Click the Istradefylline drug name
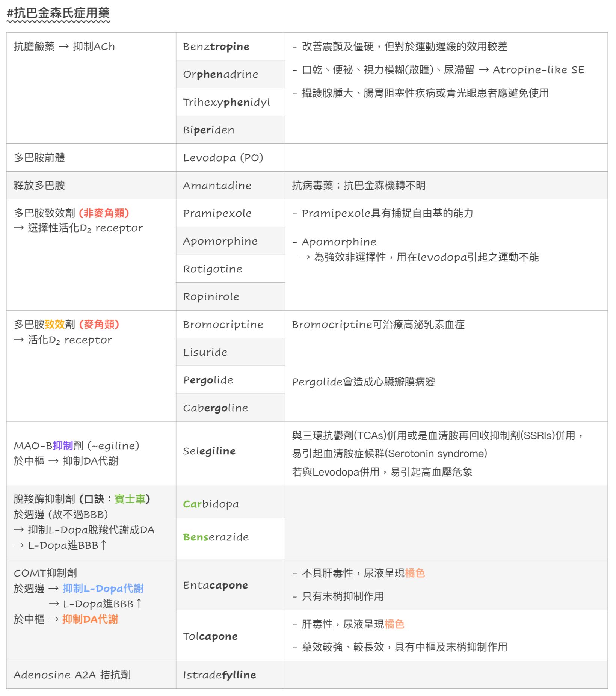The height and width of the screenshot is (696, 616). coord(219,675)
